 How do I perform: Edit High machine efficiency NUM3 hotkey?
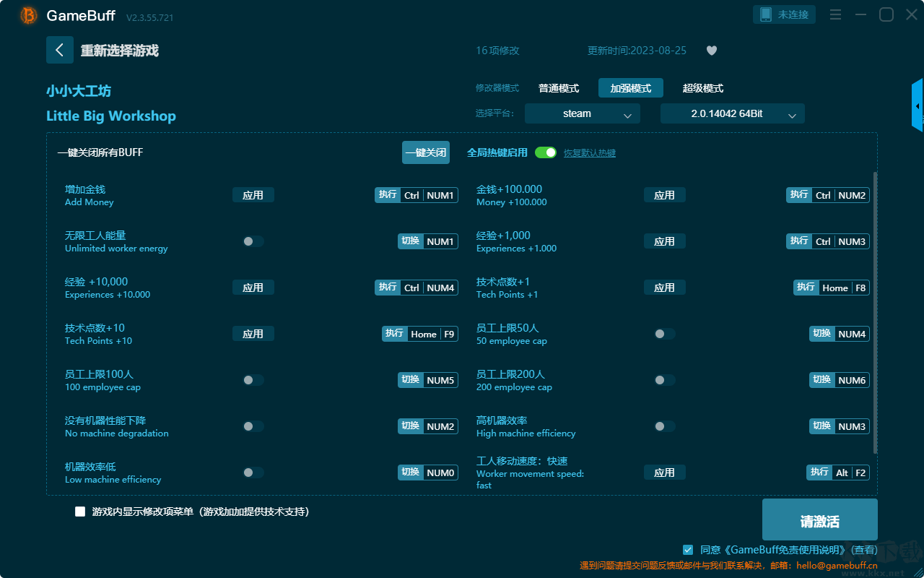(x=840, y=426)
